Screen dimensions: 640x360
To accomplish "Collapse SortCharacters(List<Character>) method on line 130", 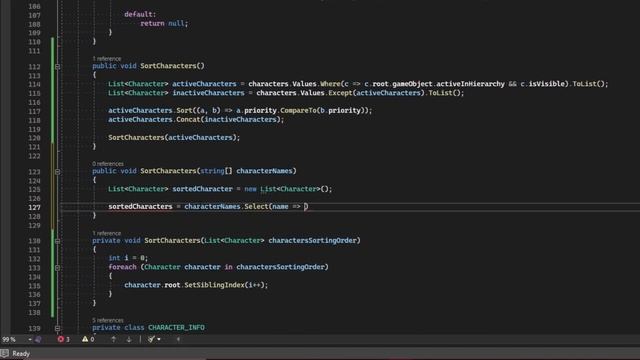I will 58,241.
